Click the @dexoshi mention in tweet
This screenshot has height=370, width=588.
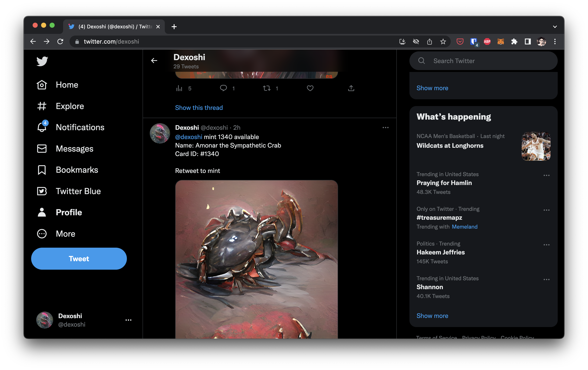pos(189,137)
